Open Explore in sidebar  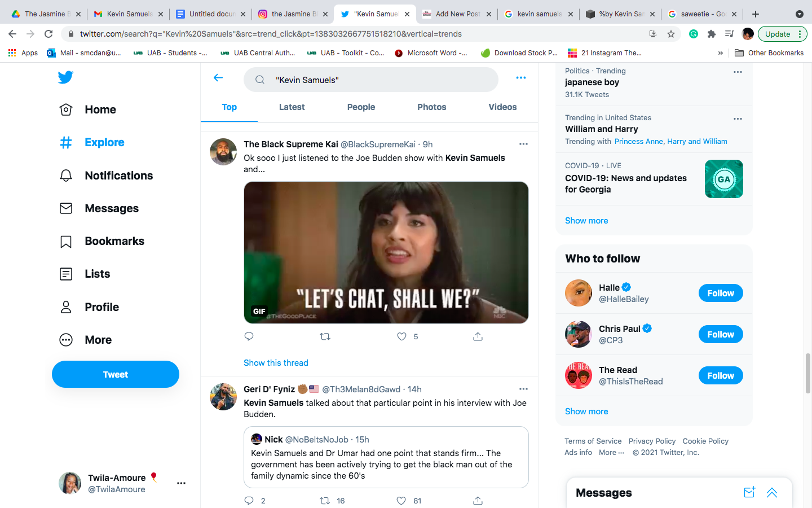pyautogui.click(x=91, y=142)
